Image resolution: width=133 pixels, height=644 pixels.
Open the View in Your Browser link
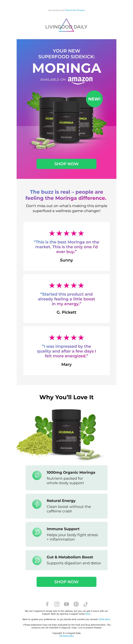click(x=75, y=10)
